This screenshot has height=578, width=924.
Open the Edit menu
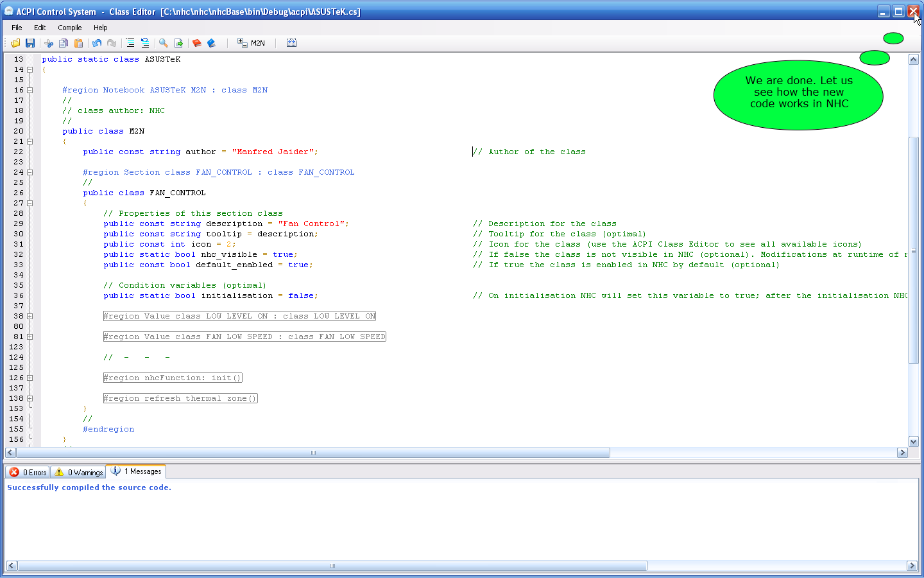click(x=40, y=28)
